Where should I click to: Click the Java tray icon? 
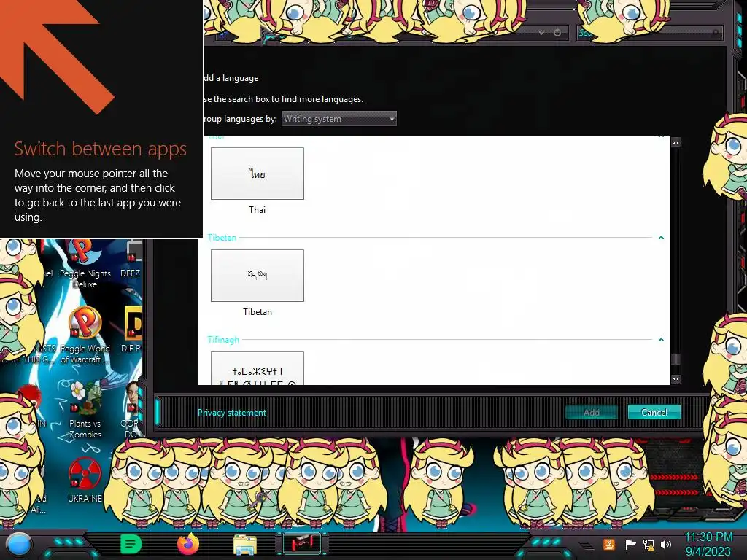coord(609,544)
